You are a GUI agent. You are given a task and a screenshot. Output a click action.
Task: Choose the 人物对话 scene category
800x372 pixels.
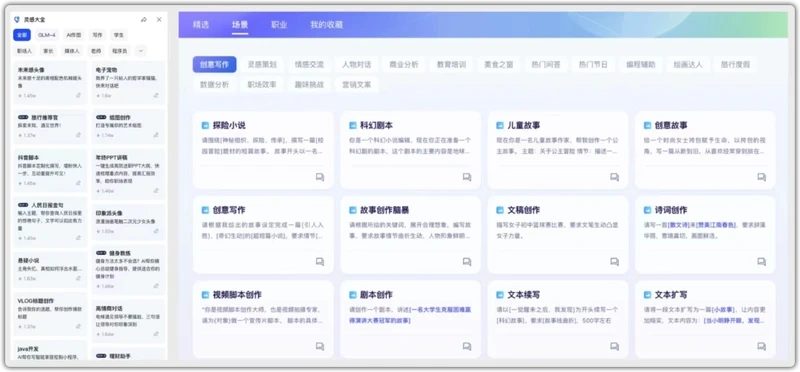point(357,65)
